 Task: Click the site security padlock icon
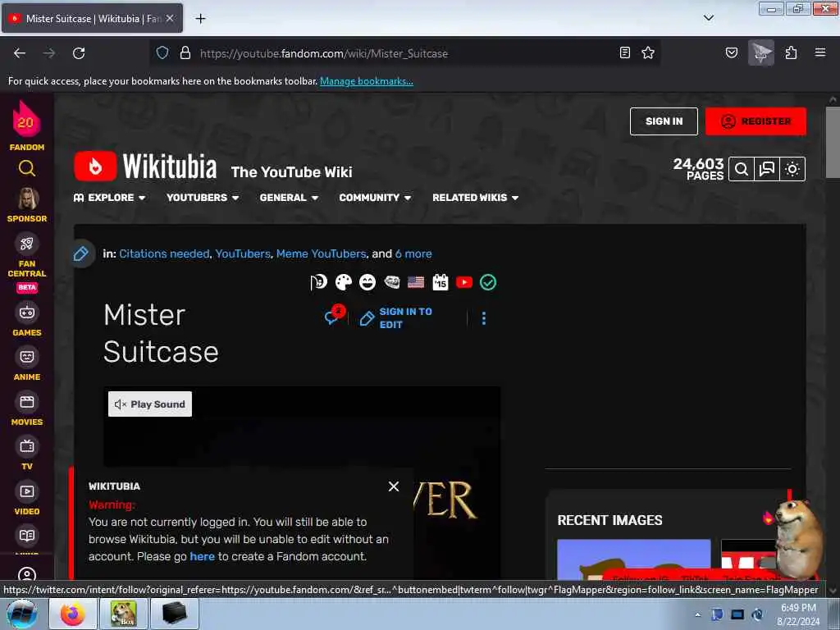point(185,52)
